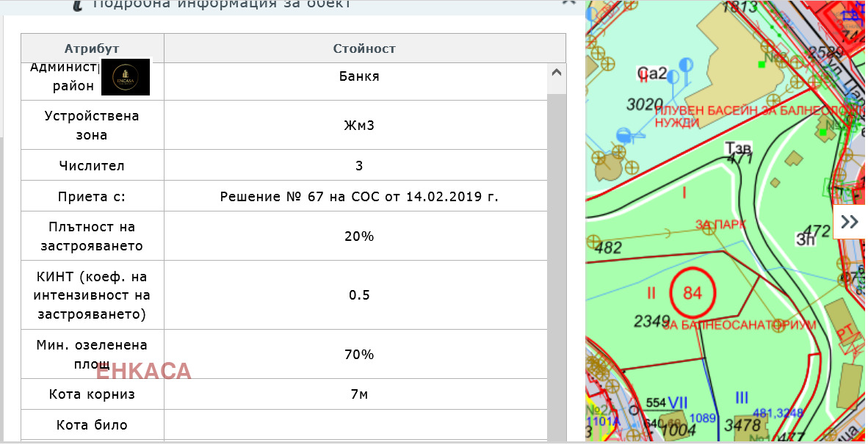
Task: Select the 'Устройствена зона' attribute row
Action: [92, 125]
